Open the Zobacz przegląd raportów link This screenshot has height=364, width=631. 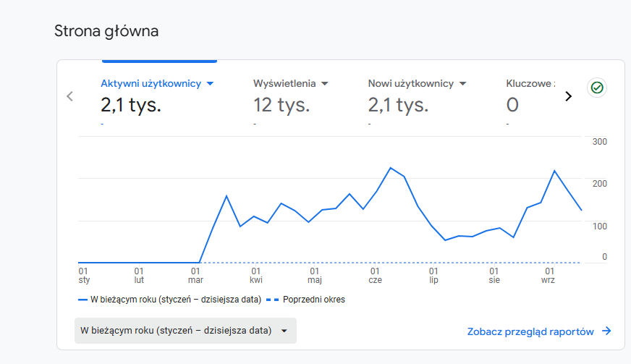[x=530, y=331]
